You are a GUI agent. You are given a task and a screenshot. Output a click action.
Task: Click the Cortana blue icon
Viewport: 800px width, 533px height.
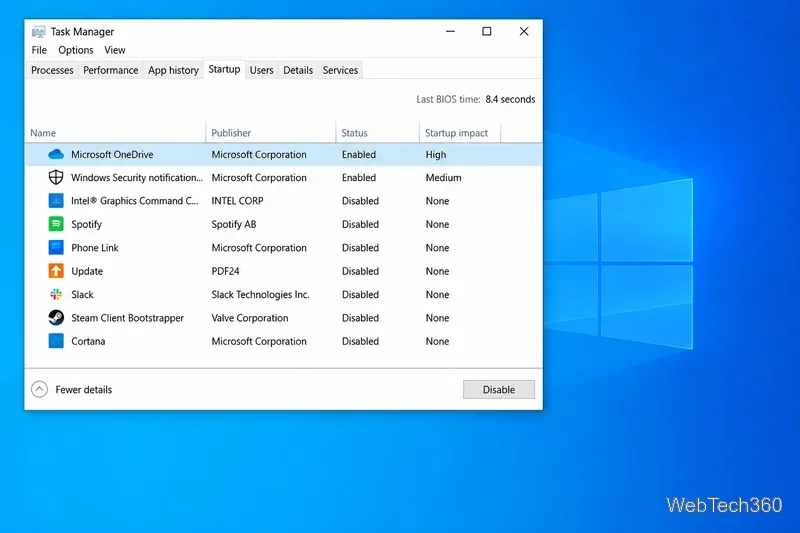(x=56, y=341)
